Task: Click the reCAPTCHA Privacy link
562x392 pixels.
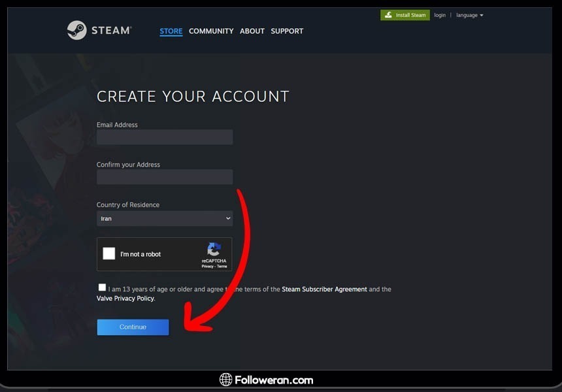Action: pyautogui.click(x=208, y=267)
